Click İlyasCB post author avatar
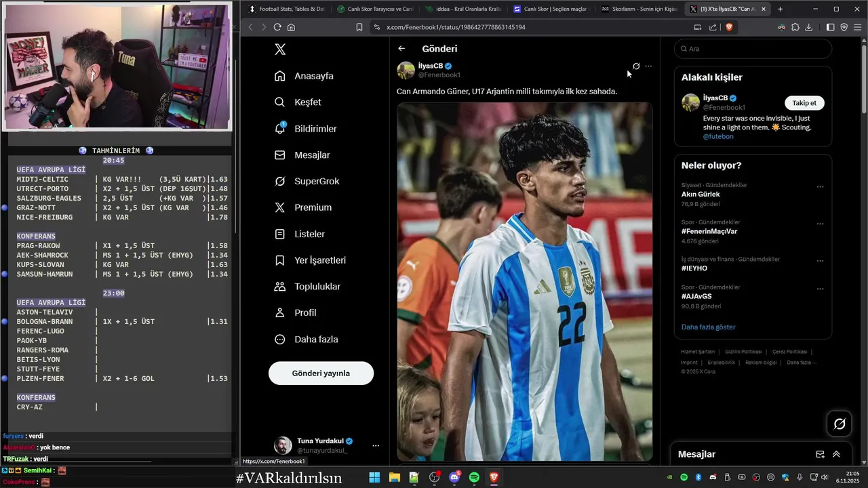The width and height of the screenshot is (868, 488). pyautogui.click(x=406, y=70)
